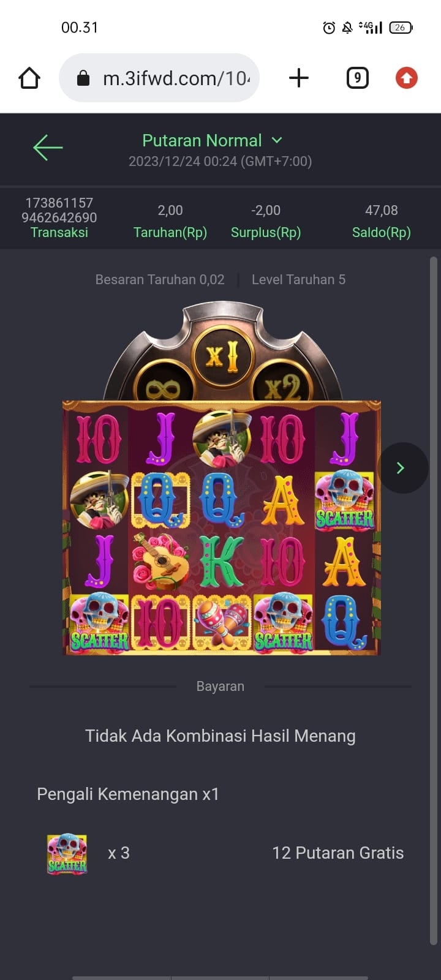Tap the 12 Putaran Gratis text
This screenshot has width=441, height=980.
[338, 853]
